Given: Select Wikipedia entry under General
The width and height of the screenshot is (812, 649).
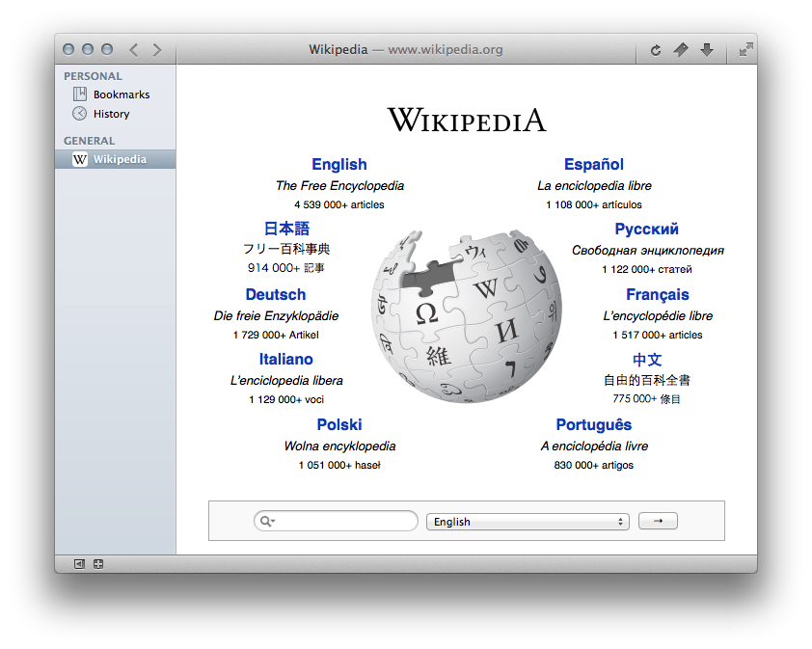Looking at the screenshot, I should pyautogui.click(x=115, y=159).
